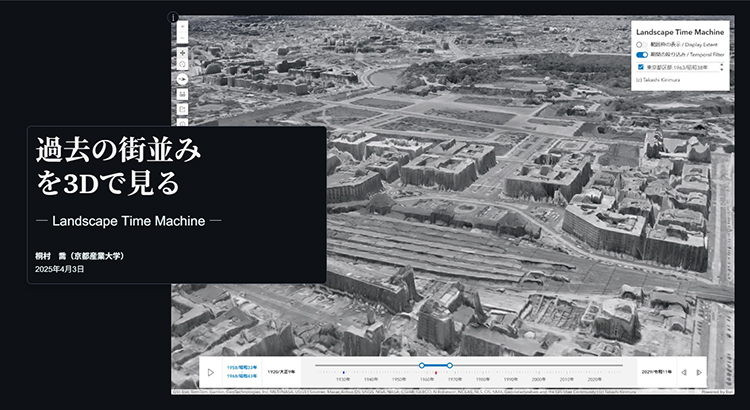Screen dimensions: 750x410
Task: Click the Takashi Kirimura copyright text
Action: pos(656,80)
